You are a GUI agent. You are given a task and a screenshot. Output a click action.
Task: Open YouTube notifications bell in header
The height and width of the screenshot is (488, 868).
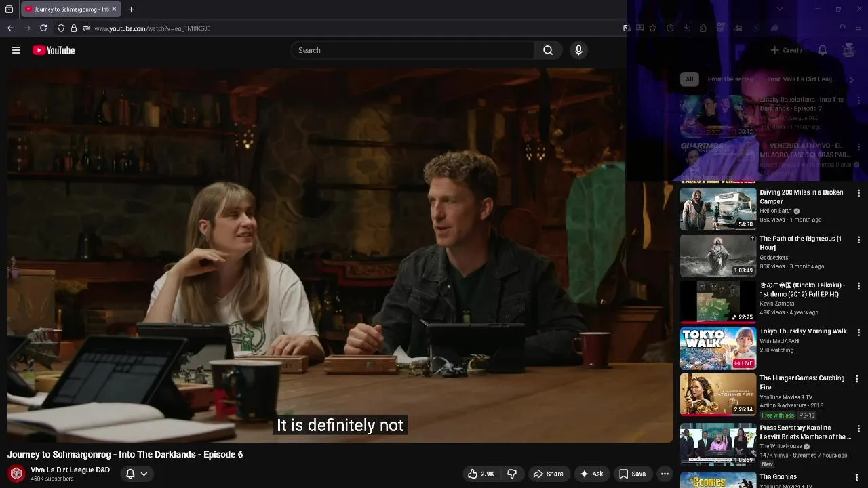tap(822, 50)
